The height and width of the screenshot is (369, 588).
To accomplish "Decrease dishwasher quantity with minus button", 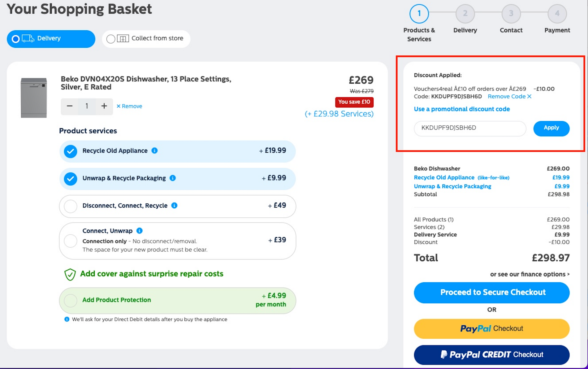I will coord(70,106).
